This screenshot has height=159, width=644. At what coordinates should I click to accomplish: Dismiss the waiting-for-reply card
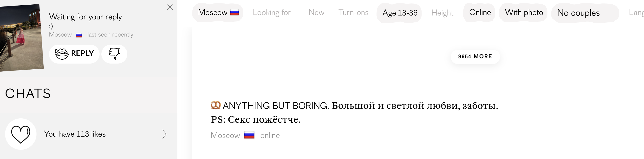(170, 7)
